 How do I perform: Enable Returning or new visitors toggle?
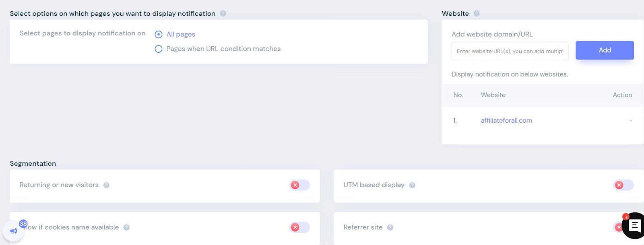tap(299, 185)
